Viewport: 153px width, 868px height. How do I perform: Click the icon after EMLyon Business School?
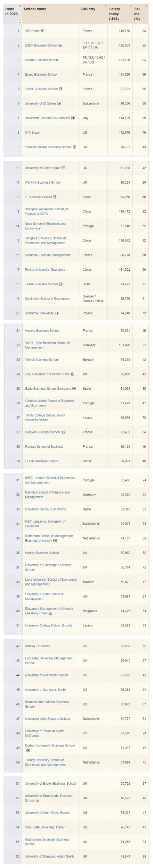64,432
